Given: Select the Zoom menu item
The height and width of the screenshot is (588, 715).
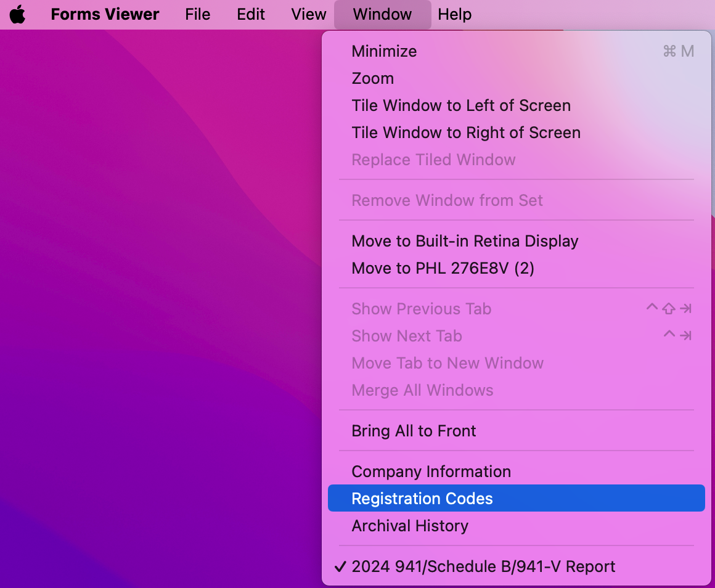Looking at the screenshot, I should pyautogui.click(x=372, y=78).
